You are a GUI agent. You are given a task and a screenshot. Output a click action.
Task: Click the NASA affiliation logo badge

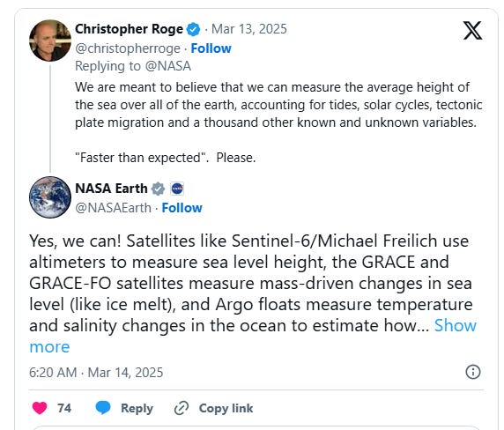tap(177, 189)
